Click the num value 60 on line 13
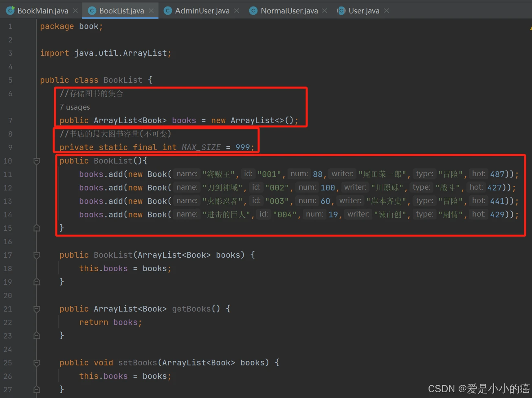The width and height of the screenshot is (532, 398). click(x=325, y=201)
